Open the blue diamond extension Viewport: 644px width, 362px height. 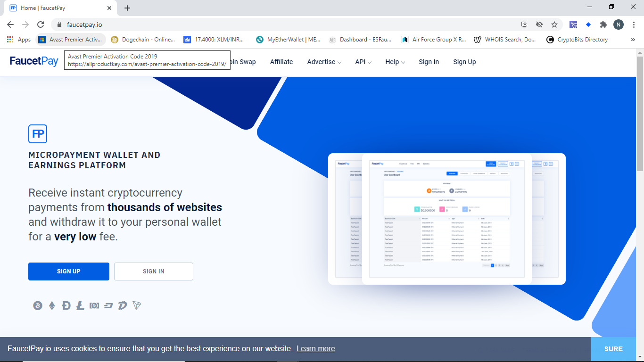click(588, 25)
